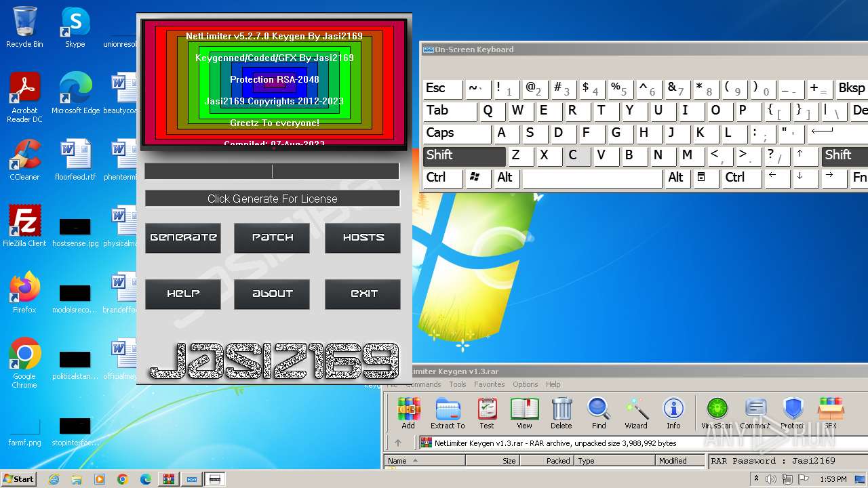
Task: Open the Start menu
Action: 19,479
